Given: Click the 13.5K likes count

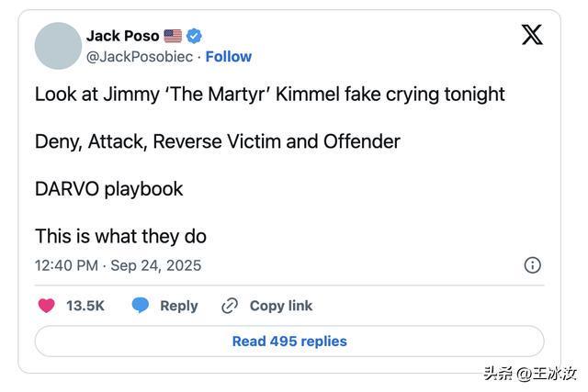Looking at the screenshot, I should click(85, 306).
